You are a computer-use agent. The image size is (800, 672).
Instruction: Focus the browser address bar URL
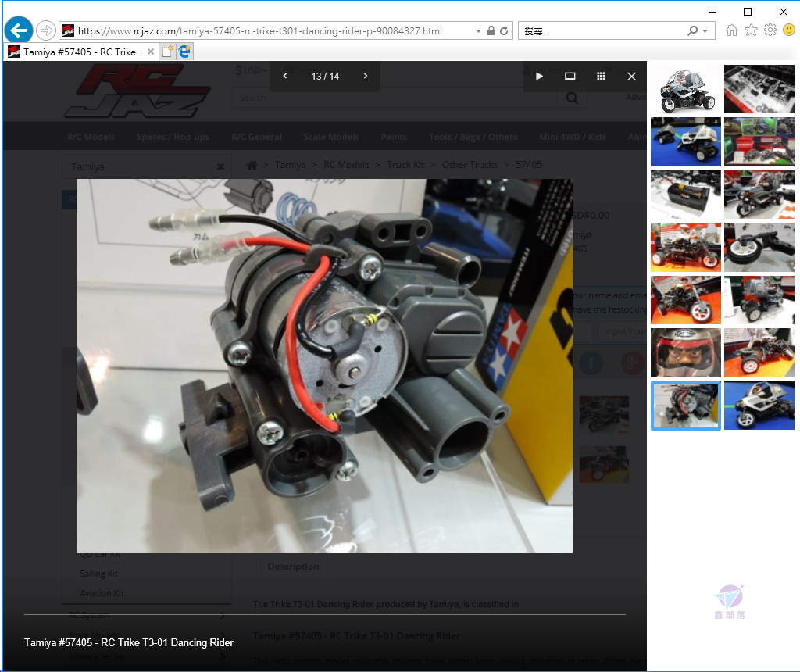259,31
